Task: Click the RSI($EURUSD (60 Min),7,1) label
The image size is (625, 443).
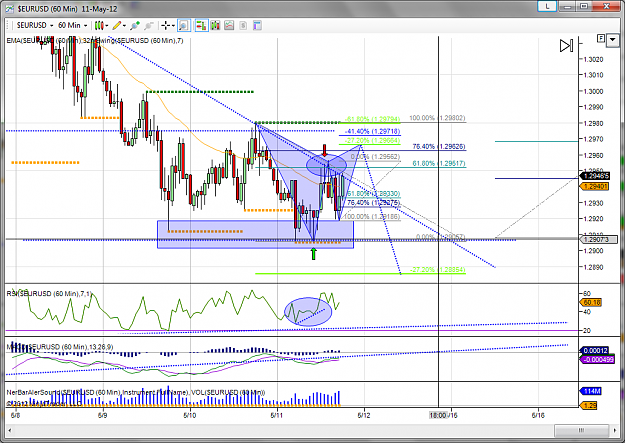Action: click(x=49, y=294)
